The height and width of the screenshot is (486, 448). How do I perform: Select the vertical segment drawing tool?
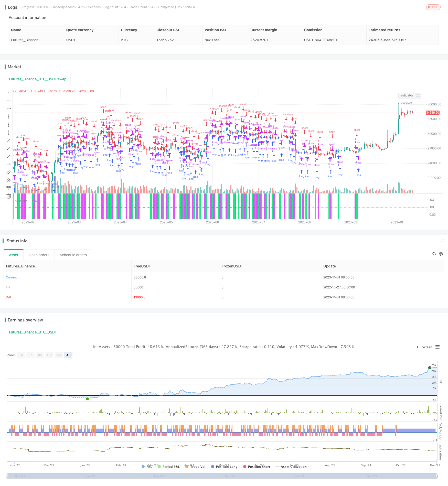coord(9,133)
